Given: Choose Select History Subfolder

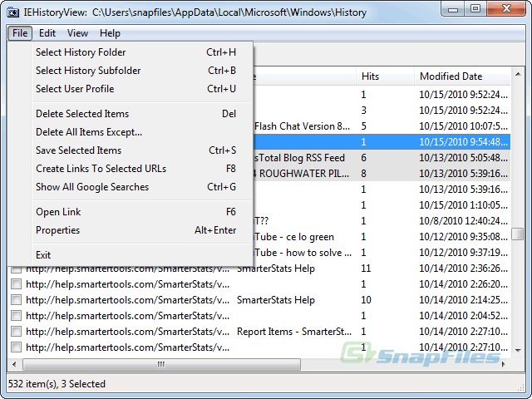Looking at the screenshot, I should [142, 71].
